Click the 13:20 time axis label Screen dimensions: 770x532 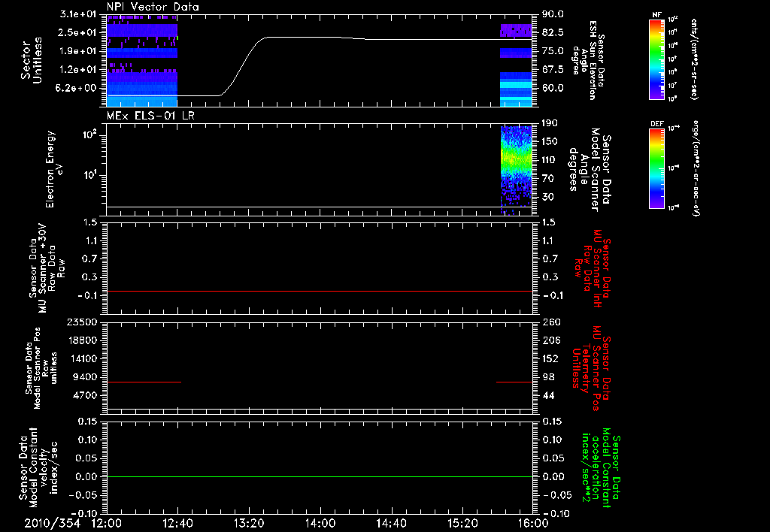point(249,523)
